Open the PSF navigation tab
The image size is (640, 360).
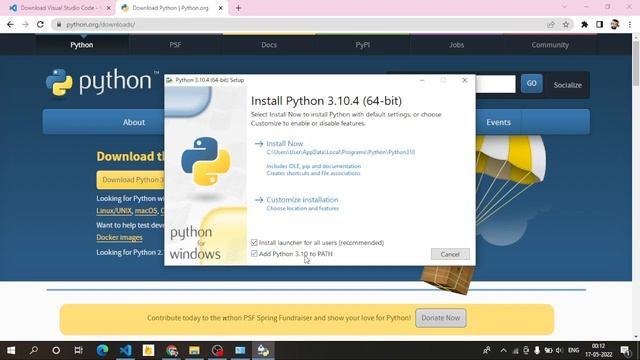point(175,45)
